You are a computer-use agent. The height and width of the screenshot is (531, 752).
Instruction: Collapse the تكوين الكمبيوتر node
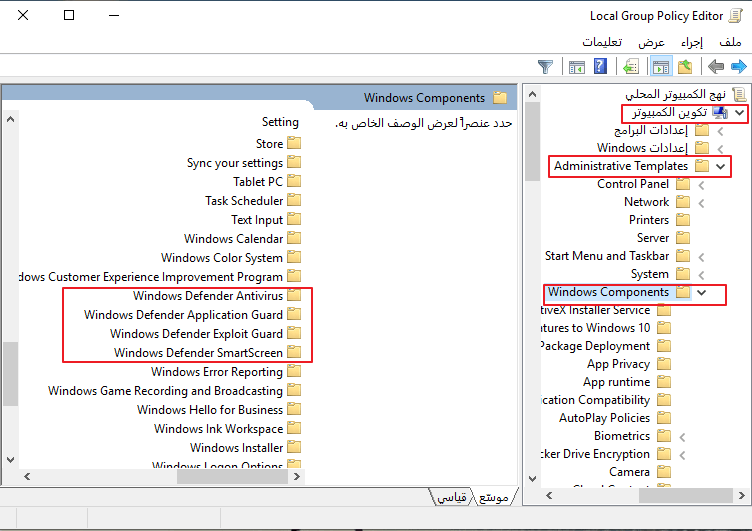740,113
